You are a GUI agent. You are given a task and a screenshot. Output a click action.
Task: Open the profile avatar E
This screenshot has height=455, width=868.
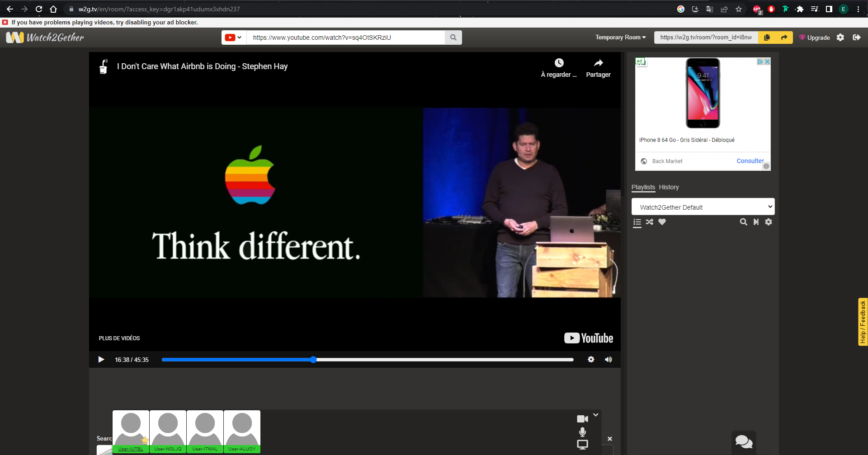pos(843,9)
